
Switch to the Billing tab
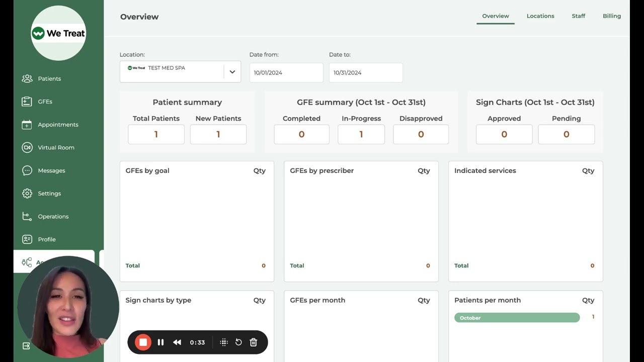(x=612, y=16)
